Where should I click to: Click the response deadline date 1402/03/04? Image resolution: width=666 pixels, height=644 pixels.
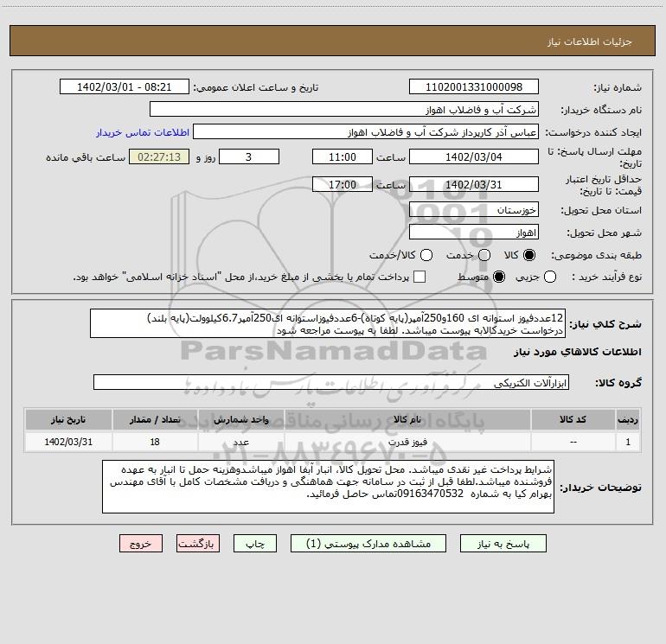pos(474,156)
